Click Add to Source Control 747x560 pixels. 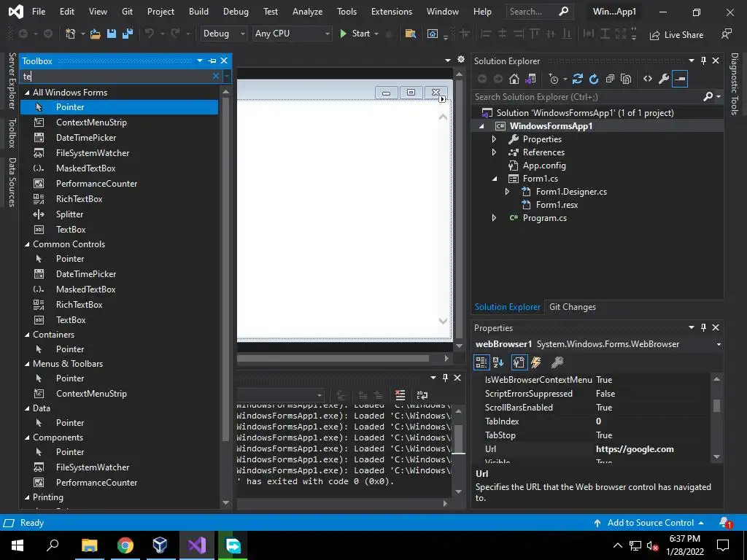click(x=650, y=523)
